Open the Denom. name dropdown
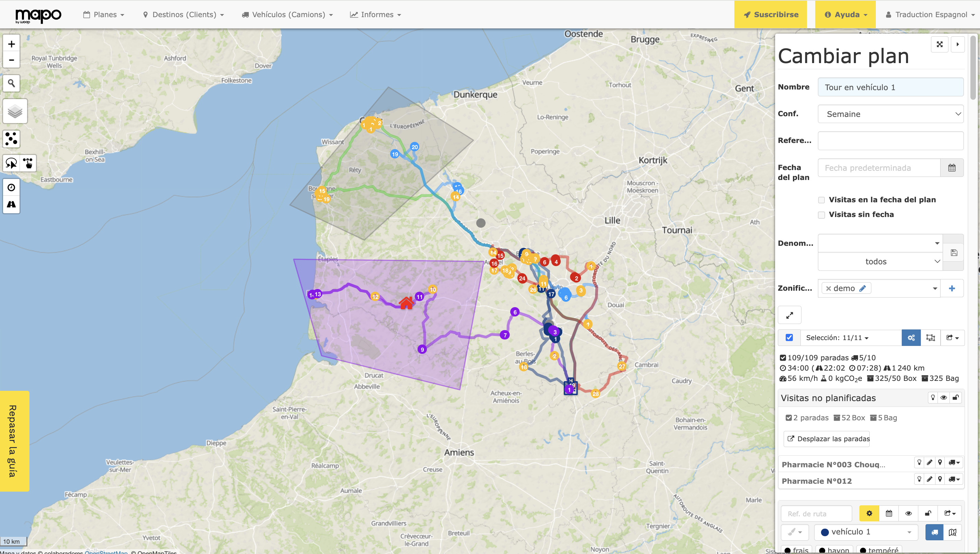Viewport: 980px width, 554px height. coord(880,243)
